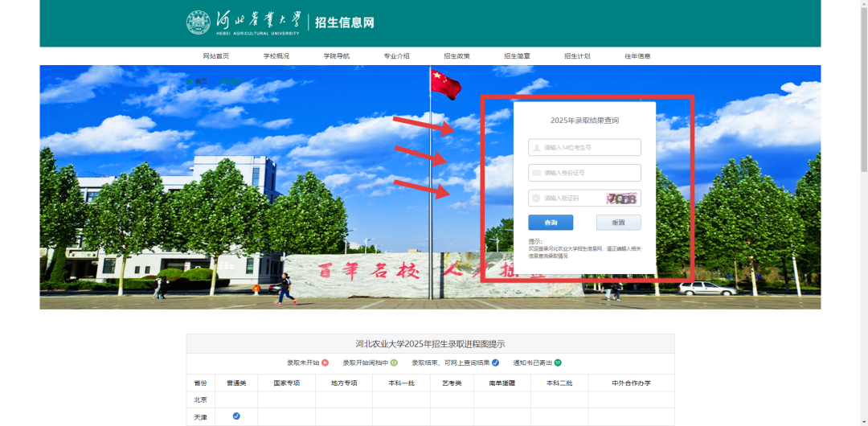Click the 省份 column header
Screen dimensions: 868x426
200,383
